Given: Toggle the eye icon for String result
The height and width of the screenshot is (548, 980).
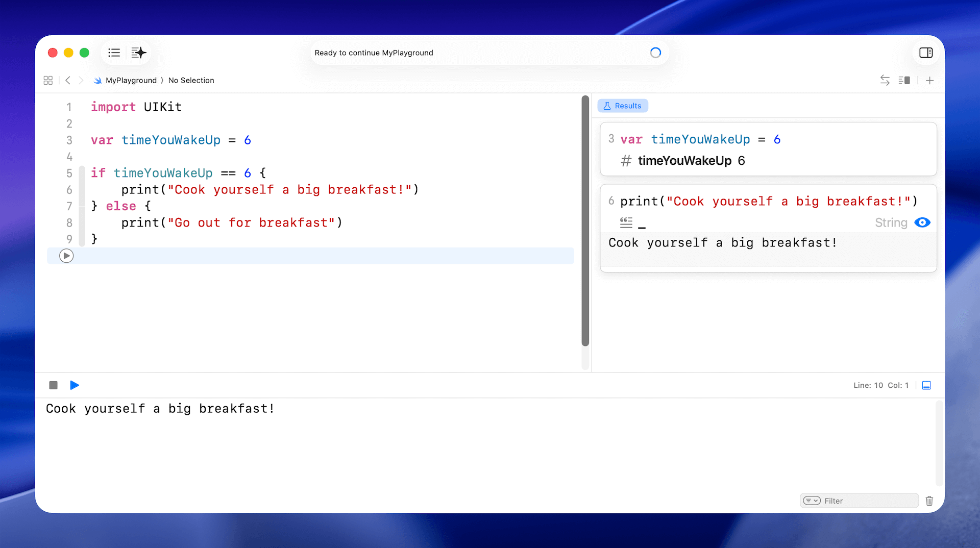Looking at the screenshot, I should [x=922, y=222].
